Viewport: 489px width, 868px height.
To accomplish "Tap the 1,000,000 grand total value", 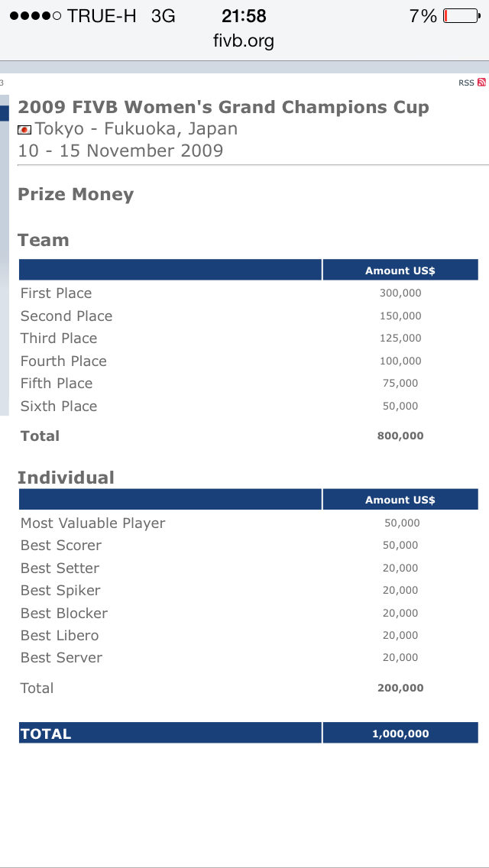I will [x=400, y=734].
